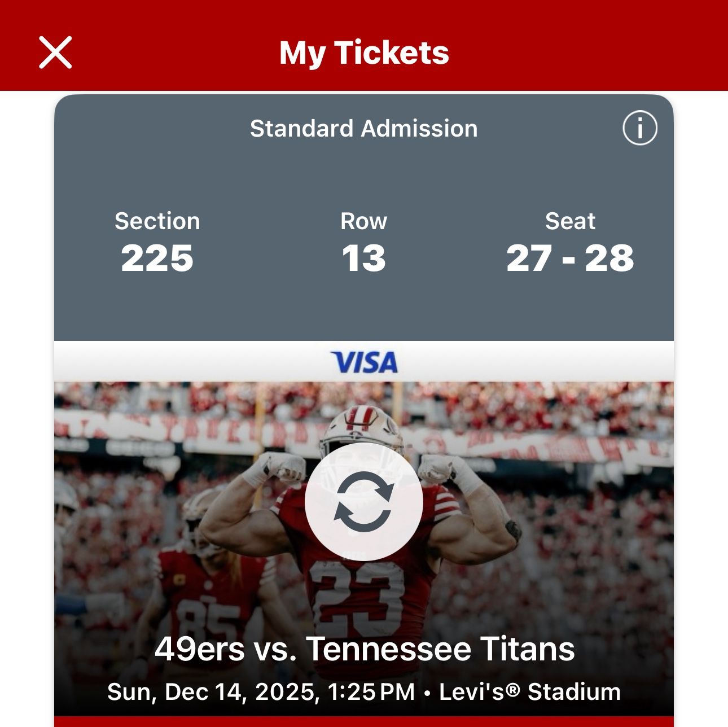Viewport: 728px width, 727px height.
Task: Select Section 225 on the ticket
Action: point(157,243)
